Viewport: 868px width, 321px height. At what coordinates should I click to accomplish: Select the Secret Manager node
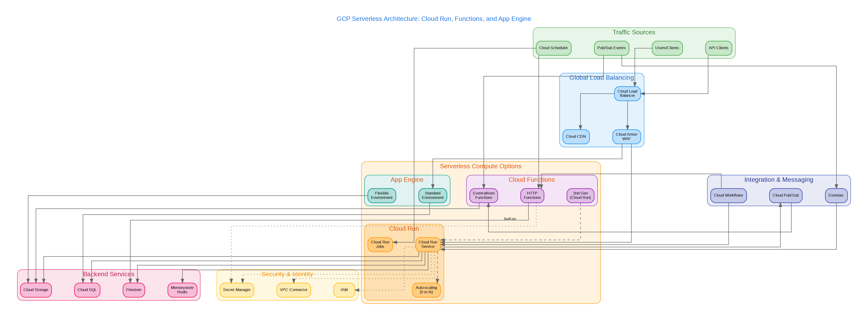click(237, 290)
